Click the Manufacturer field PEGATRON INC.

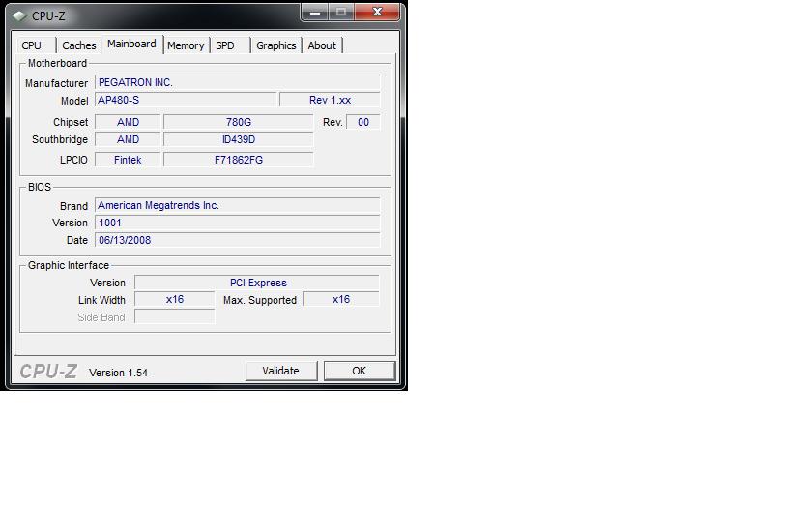[x=237, y=82]
